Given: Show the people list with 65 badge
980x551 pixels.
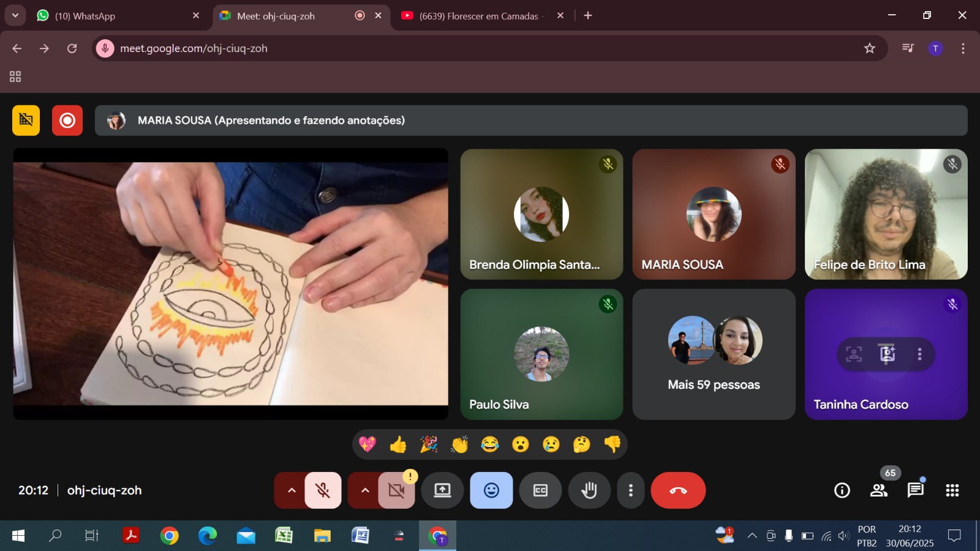Looking at the screenshot, I should pyautogui.click(x=879, y=490).
